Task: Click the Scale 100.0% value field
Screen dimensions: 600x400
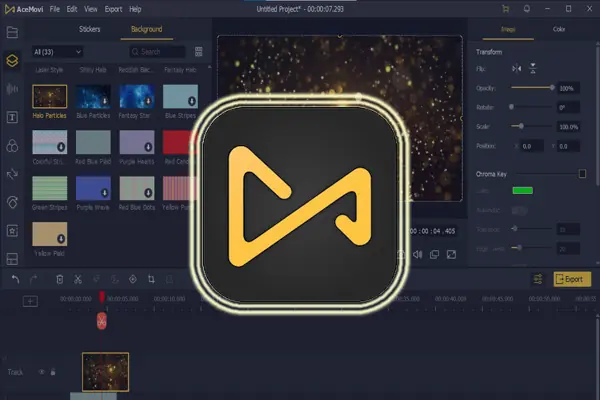Action: tap(568, 127)
